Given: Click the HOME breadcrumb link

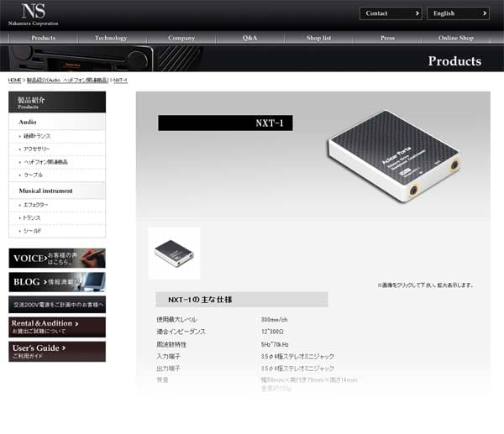Looking at the screenshot, I should tap(14, 80).
